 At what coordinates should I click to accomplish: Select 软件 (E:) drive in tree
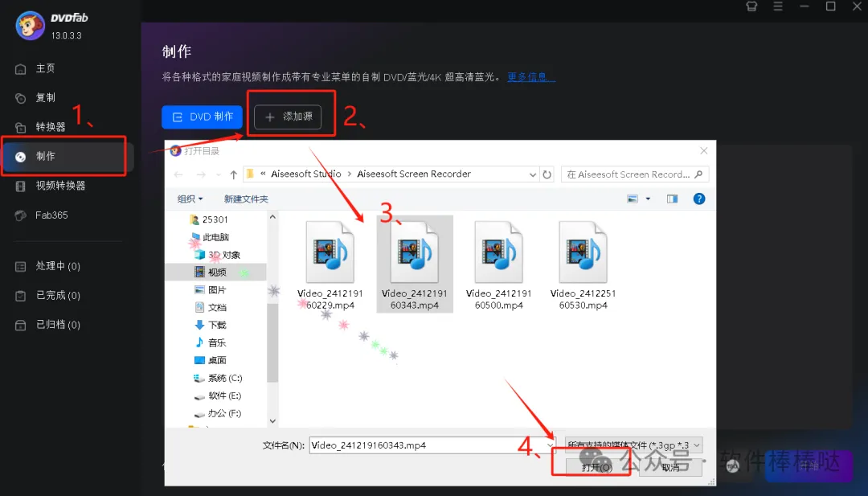tap(218, 396)
